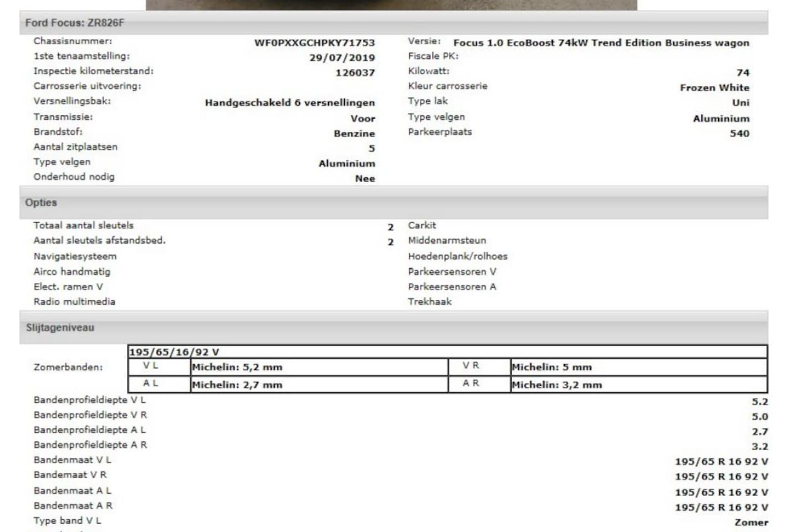Screen dimensions: 792x532
Task: Click the Hoedenplank/rolhoes option
Action: click(x=457, y=256)
